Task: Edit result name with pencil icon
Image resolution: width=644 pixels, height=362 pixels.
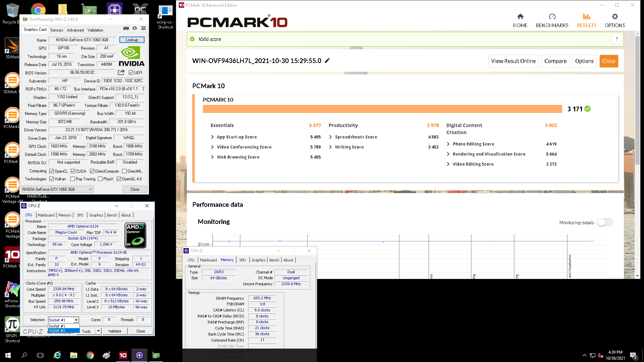Action: [x=327, y=61]
